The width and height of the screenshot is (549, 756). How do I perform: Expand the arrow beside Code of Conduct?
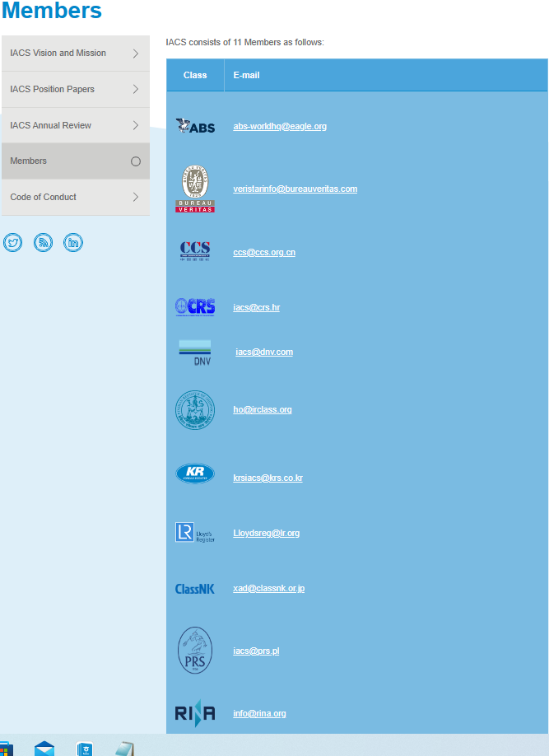(x=136, y=197)
